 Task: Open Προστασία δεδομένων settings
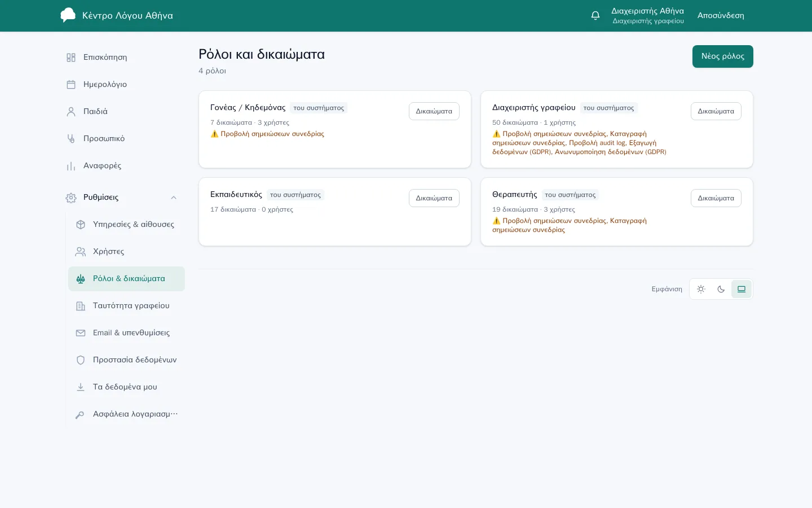pyautogui.click(x=126, y=360)
